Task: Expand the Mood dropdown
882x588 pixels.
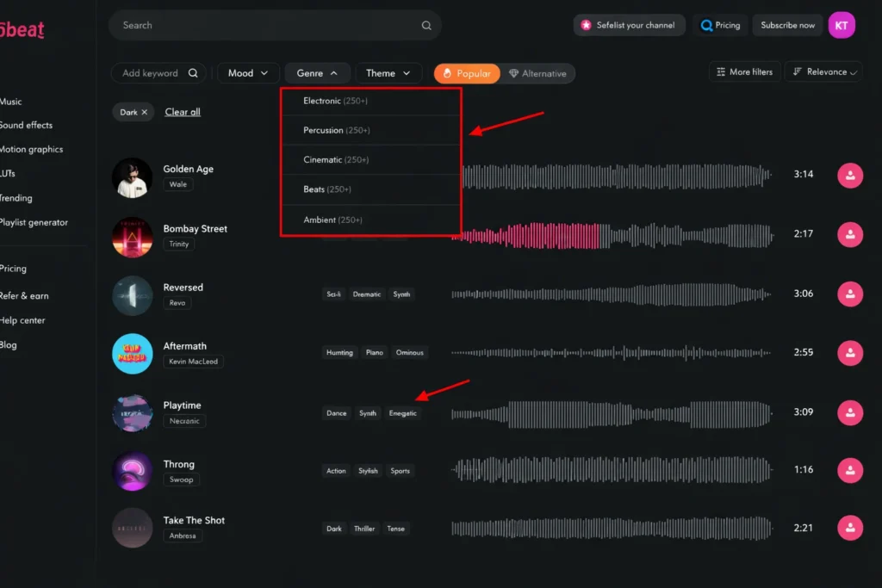Action: click(x=248, y=73)
